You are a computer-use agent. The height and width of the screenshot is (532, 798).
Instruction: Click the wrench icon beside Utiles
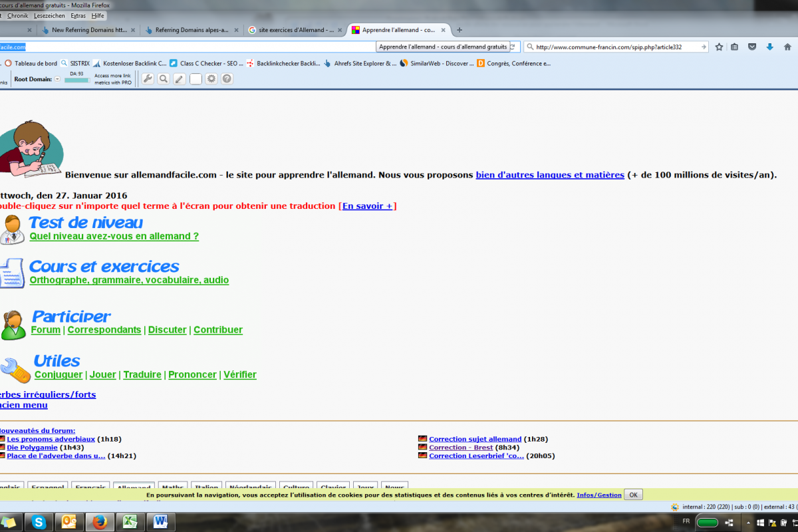click(x=15, y=370)
